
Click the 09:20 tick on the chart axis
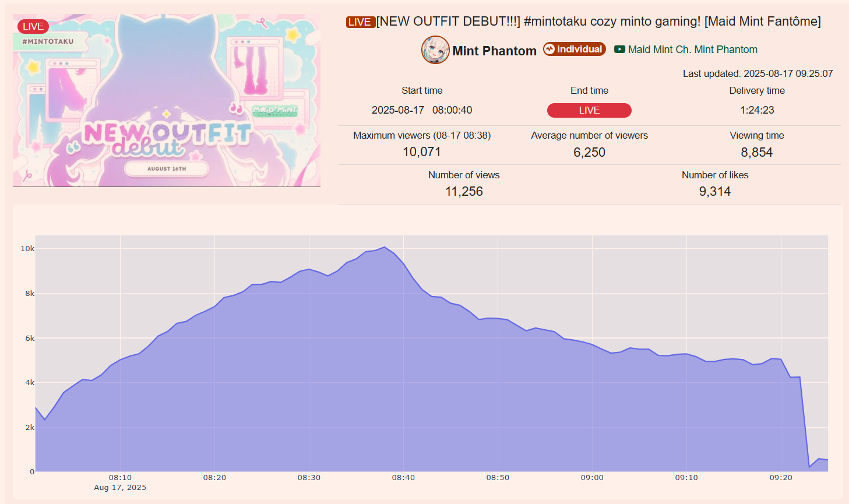click(x=781, y=477)
